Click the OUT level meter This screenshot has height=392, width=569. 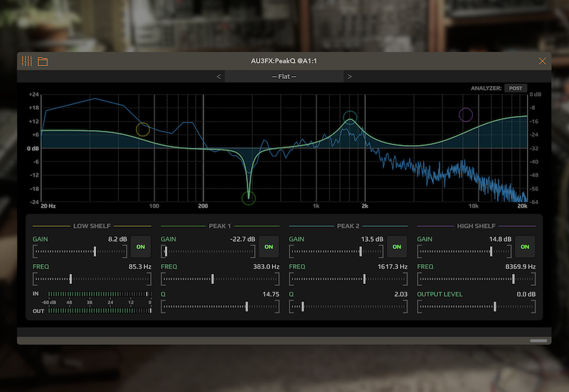point(100,311)
